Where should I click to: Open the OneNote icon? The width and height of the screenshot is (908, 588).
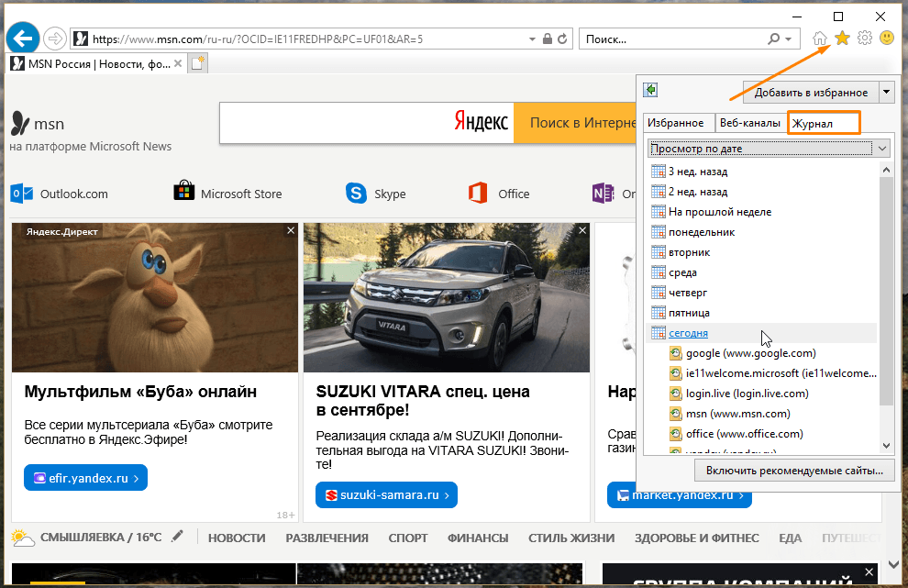603,193
